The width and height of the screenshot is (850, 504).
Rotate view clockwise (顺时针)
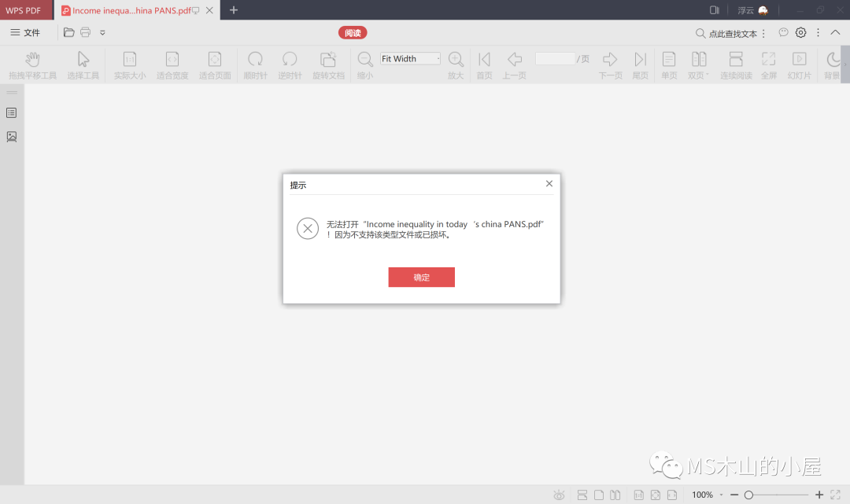pos(255,65)
